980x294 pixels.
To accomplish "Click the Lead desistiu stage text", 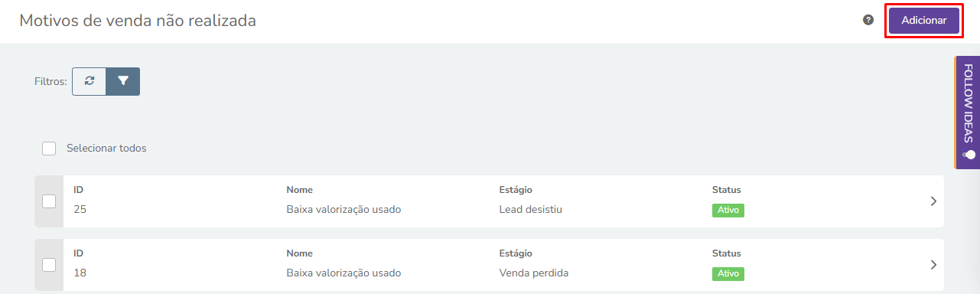I will [530, 209].
